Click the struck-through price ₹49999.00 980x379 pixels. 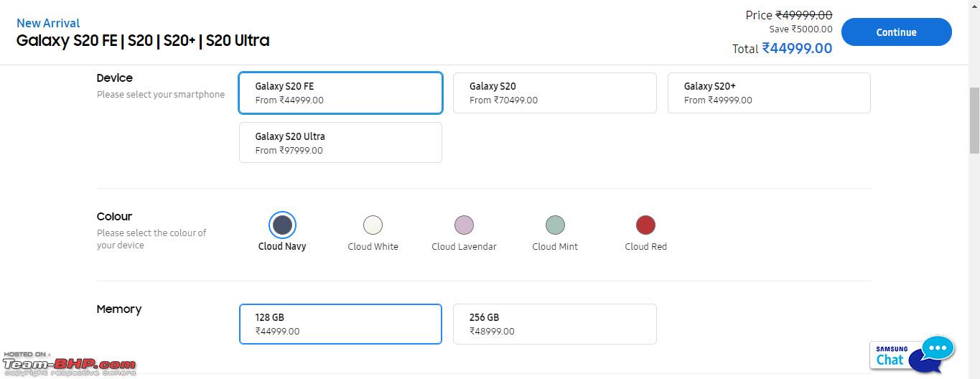tap(804, 15)
